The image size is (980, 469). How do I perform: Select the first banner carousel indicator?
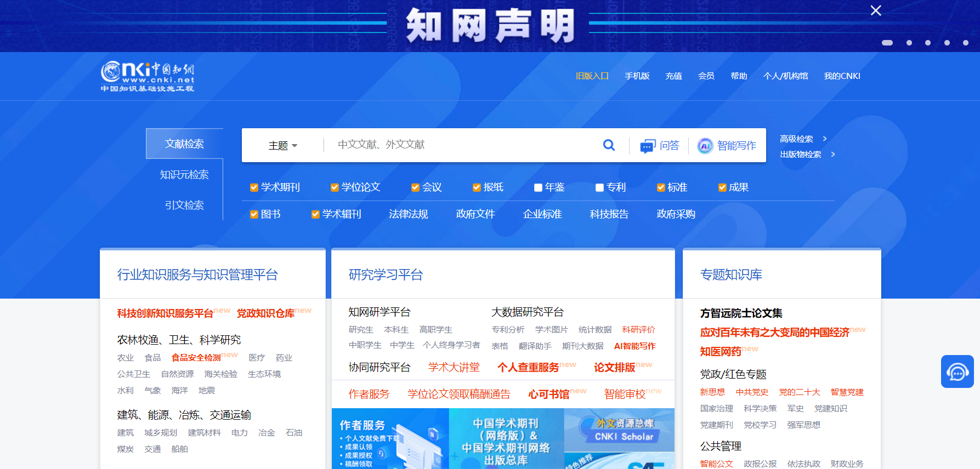tap(887, 43)
